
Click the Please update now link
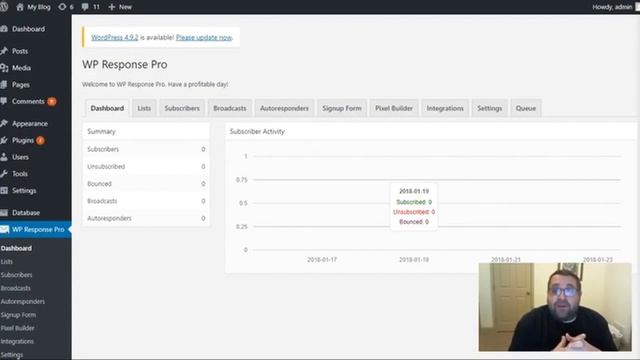tap(204, 37)
